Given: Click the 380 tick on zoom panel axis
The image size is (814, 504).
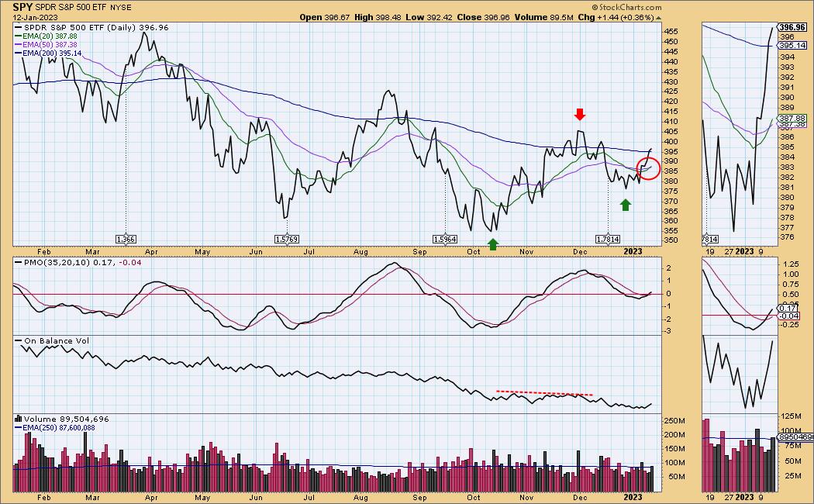Looking at the screenshot, I should point(787,197).
